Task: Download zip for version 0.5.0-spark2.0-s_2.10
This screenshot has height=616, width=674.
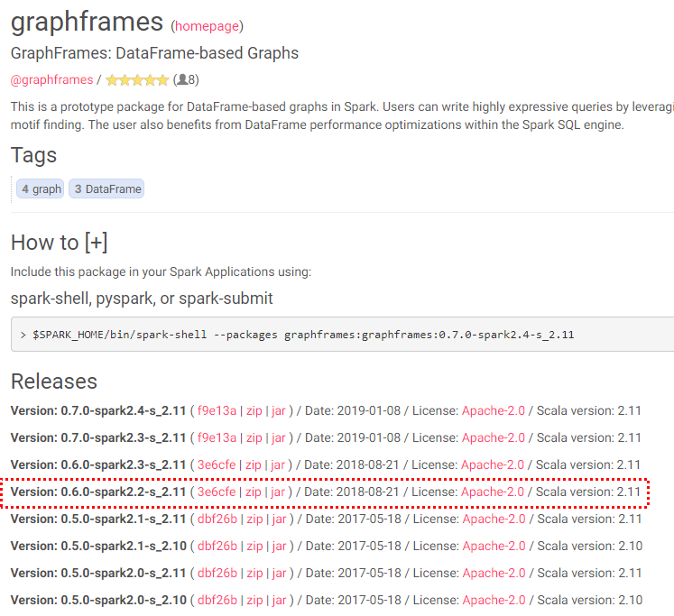Action: pyautogui.click(x=255, y=600)
